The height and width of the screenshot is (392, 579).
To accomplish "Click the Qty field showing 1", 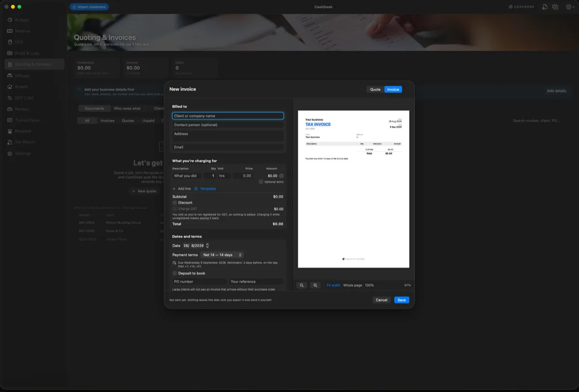I will point(210,176).
